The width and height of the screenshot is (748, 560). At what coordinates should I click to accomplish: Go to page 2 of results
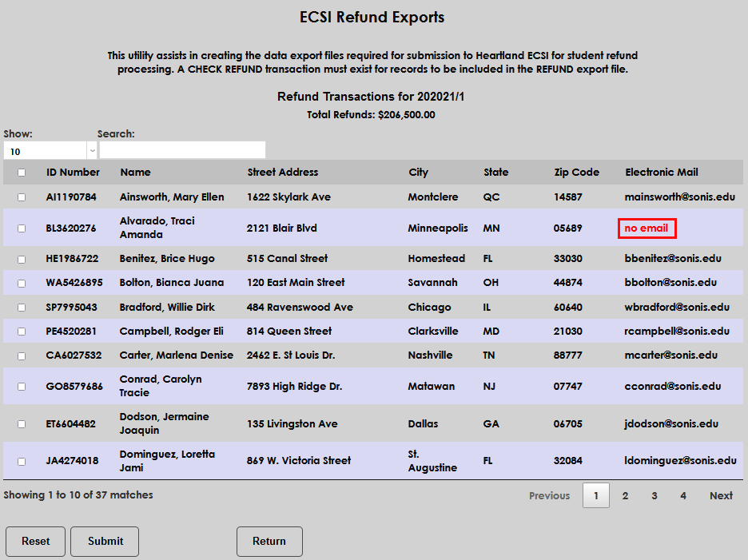tap(625, 495)
